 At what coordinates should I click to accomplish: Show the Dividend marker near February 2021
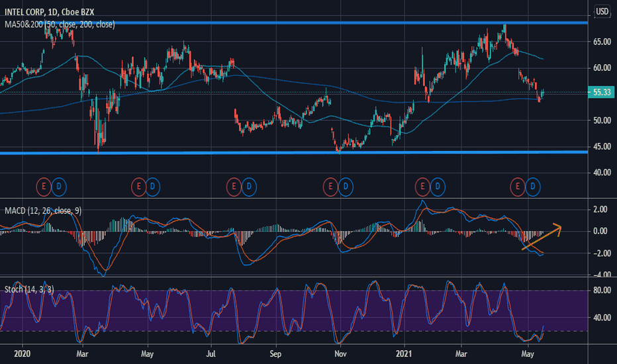[x=438, y=187]
